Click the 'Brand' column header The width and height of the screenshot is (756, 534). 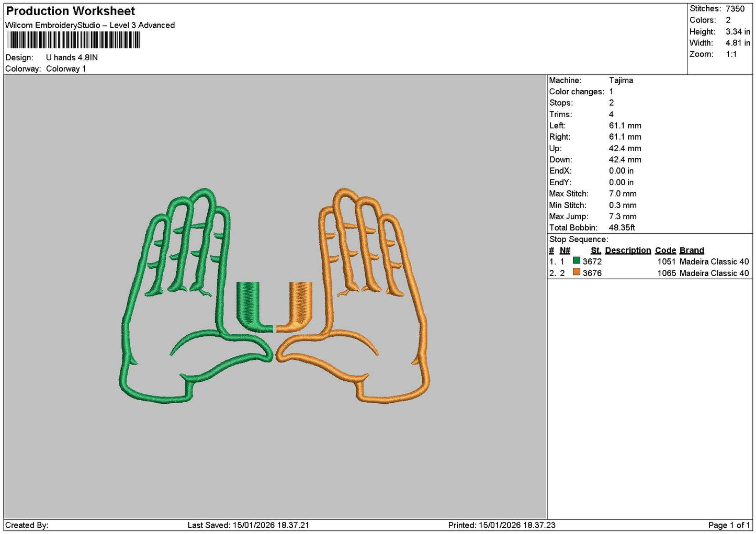[692, 251]
